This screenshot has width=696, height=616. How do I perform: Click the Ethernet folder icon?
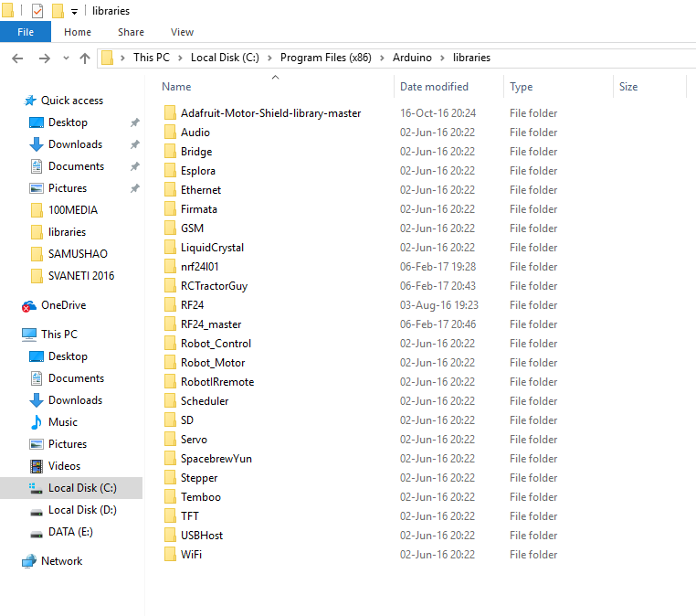tap(170, 189)
